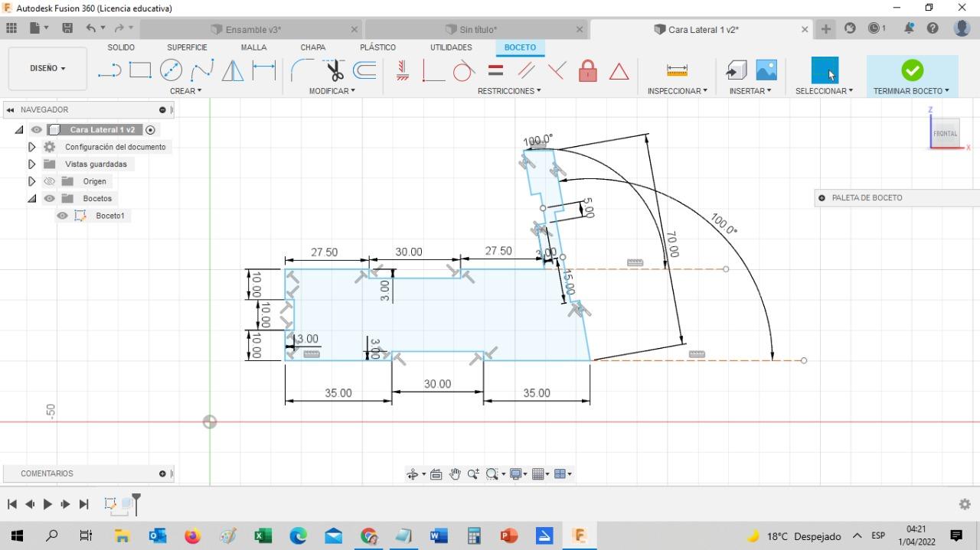Toggle visibility of Origen folder
The height and width of the screenshot is (550, 980).
pyautogui.click(x=50, y=181)
